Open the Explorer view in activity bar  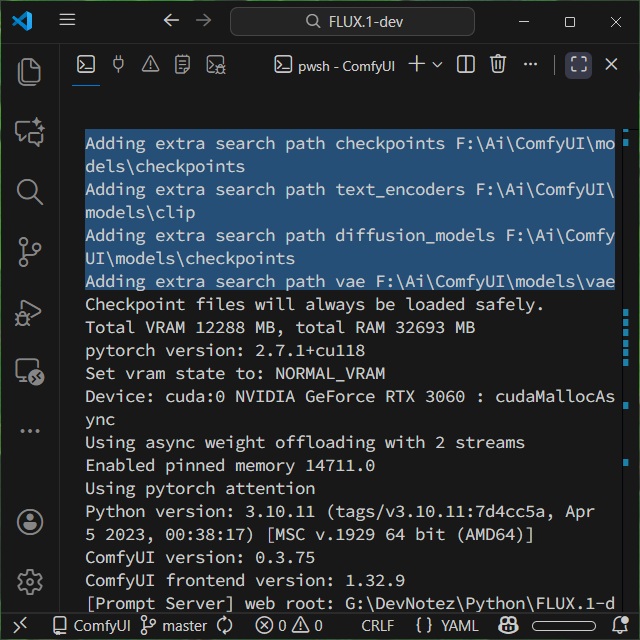coord(30,71)
